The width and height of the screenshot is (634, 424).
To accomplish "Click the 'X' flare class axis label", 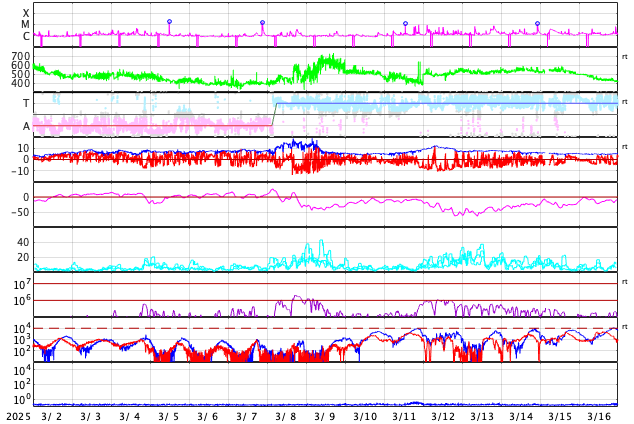I will pyautogui.click(x=26, y=13).
